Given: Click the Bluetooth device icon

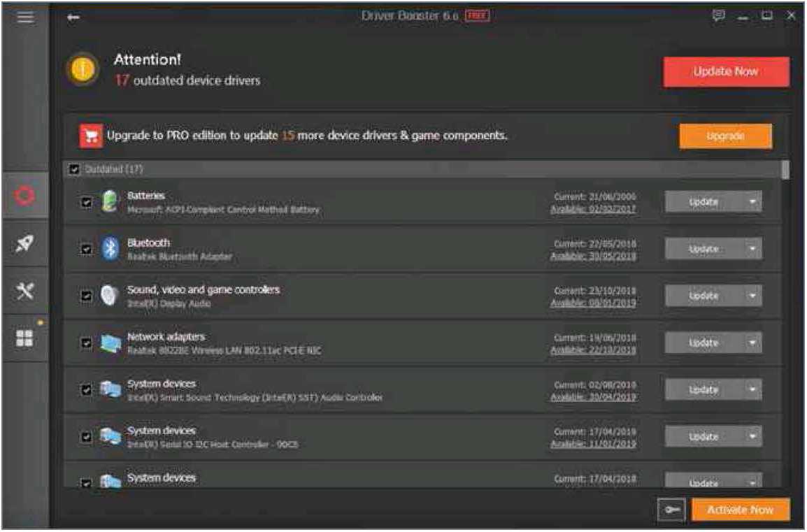Looking at the screenshot, I should 110,248.
